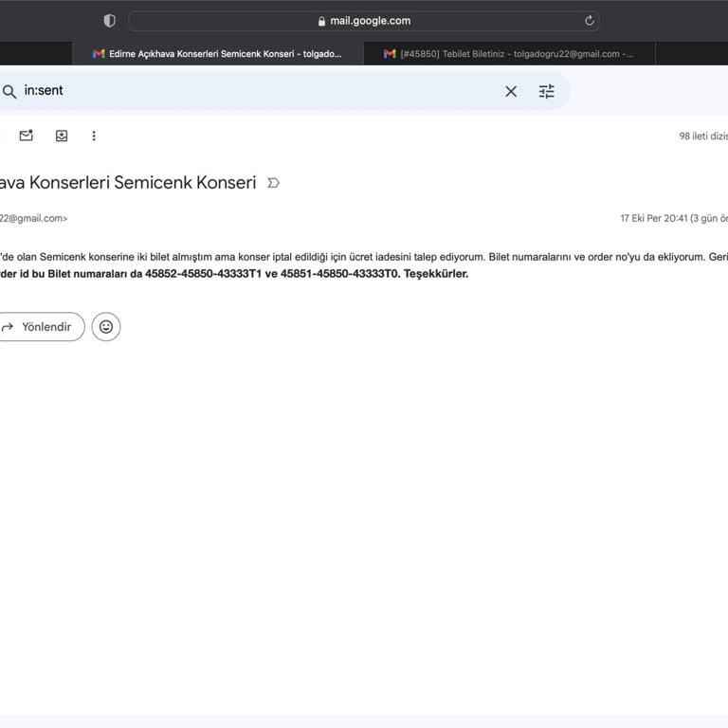728x728 pixels.
Task: Click the mark as unread envelope icon
Action: pyautogui.click(x=26, y=136)
